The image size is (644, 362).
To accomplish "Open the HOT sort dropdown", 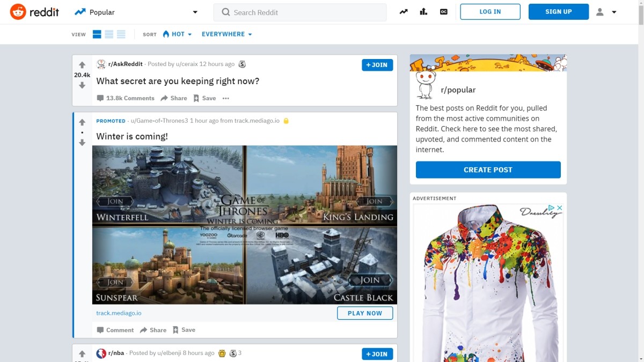I will point(177,34).
